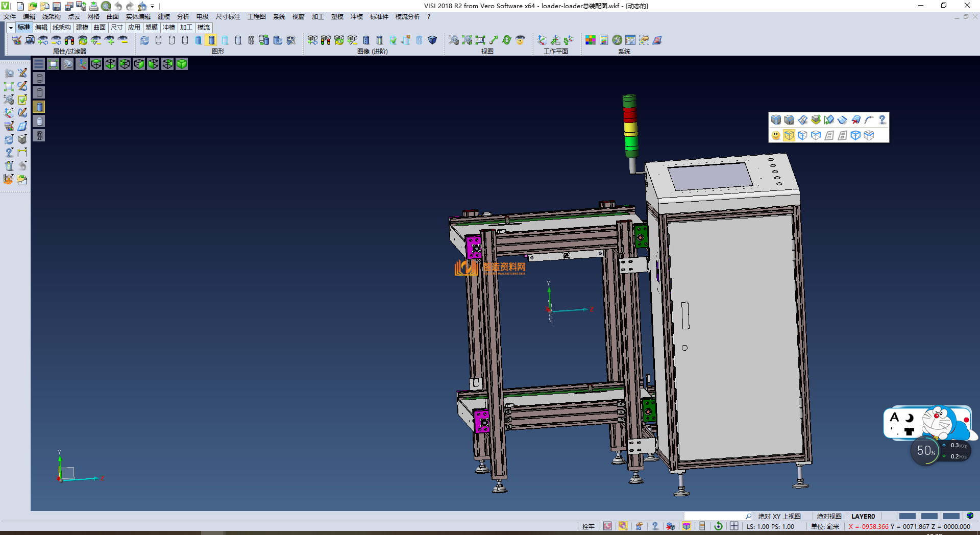Click the wrench settings icon in 系统 group
980x535 pixels.
coord(617,40)
